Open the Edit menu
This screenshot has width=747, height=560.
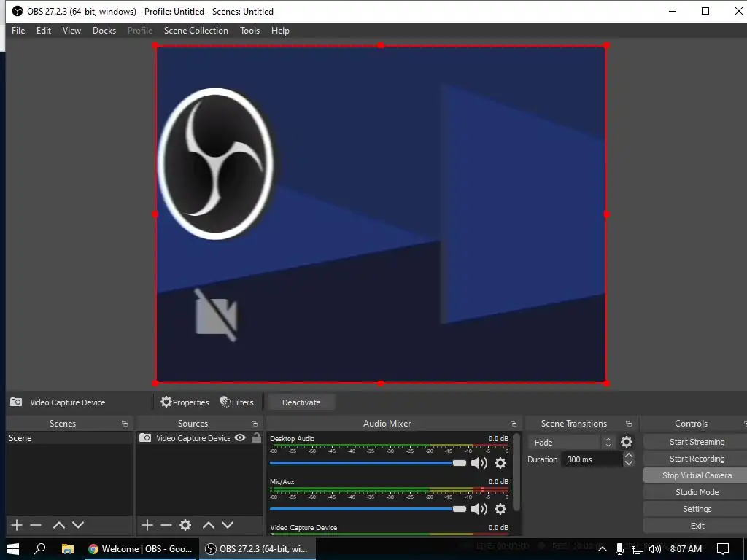pos(43,31)
